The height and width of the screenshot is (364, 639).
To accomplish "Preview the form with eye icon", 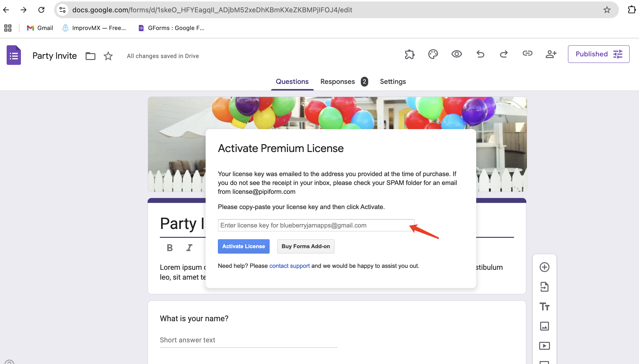I will coord(456,54).
